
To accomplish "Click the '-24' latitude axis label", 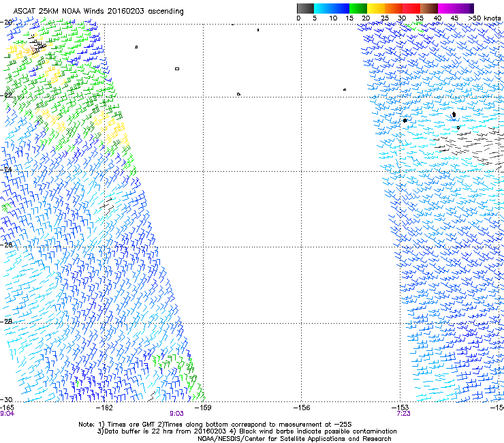I will [6, 169].
